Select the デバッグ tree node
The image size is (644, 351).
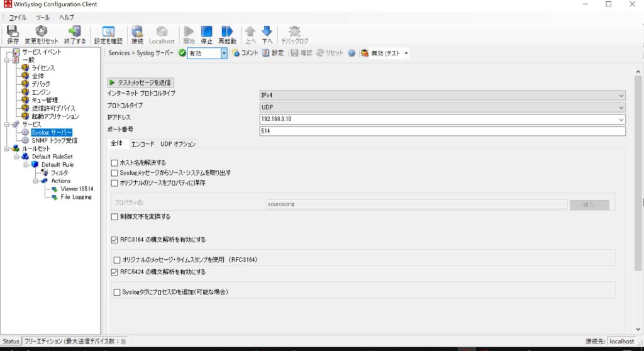click(41, 84)
